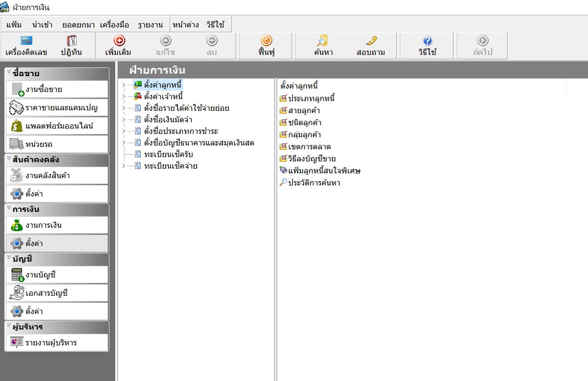Click the ฟื้นฟู refresh icon
The image size is (588, 381).
pos(266,41)
